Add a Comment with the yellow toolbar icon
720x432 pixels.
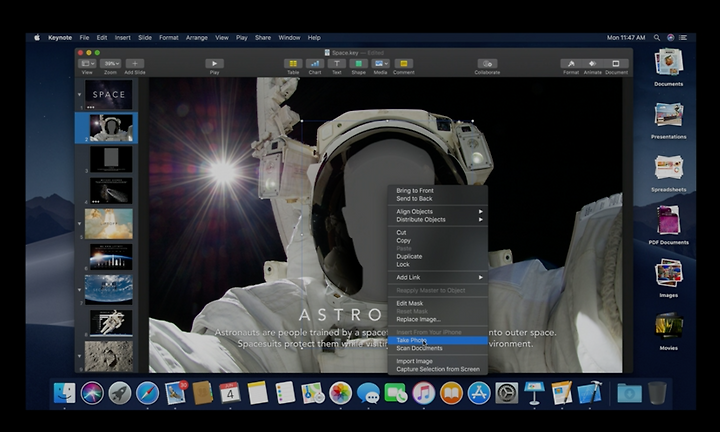tap(404, 64)
